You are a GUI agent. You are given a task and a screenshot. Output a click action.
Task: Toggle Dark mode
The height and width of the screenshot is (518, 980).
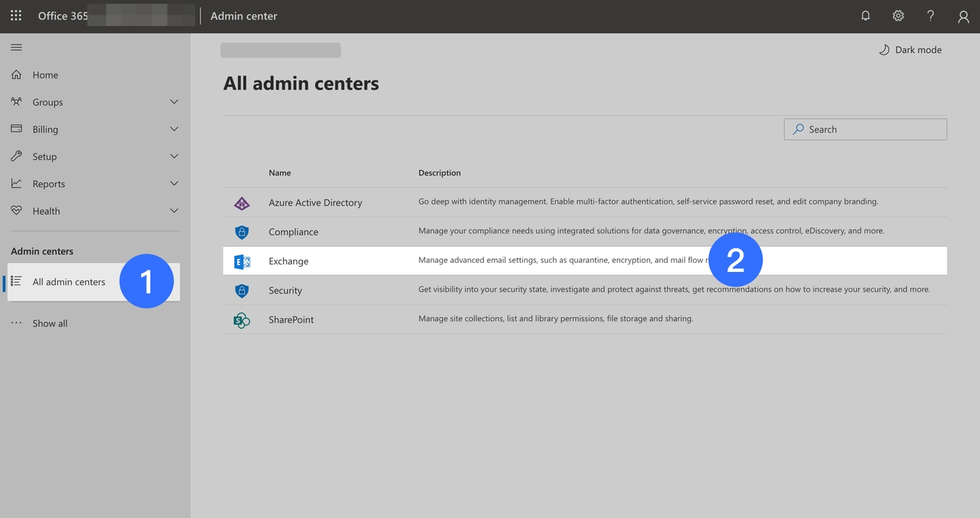coord(910,50)
